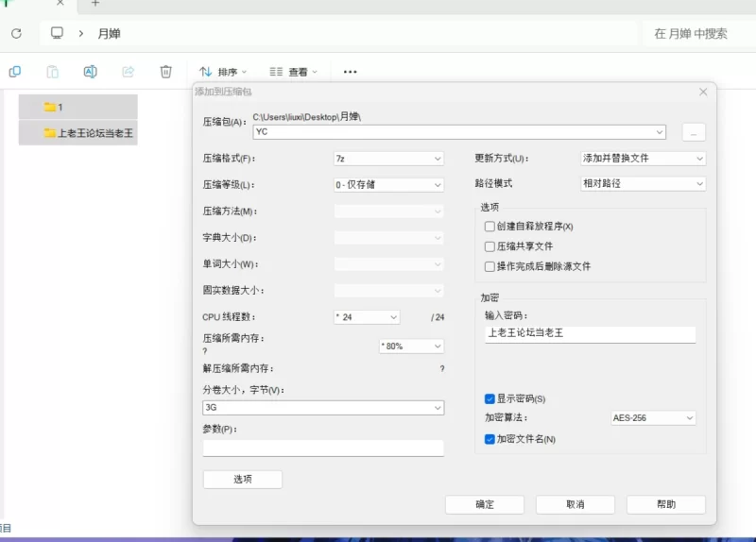Open the CPU 线程数 dropdown showing 24
Screen dimensions: 756x542
367,317
